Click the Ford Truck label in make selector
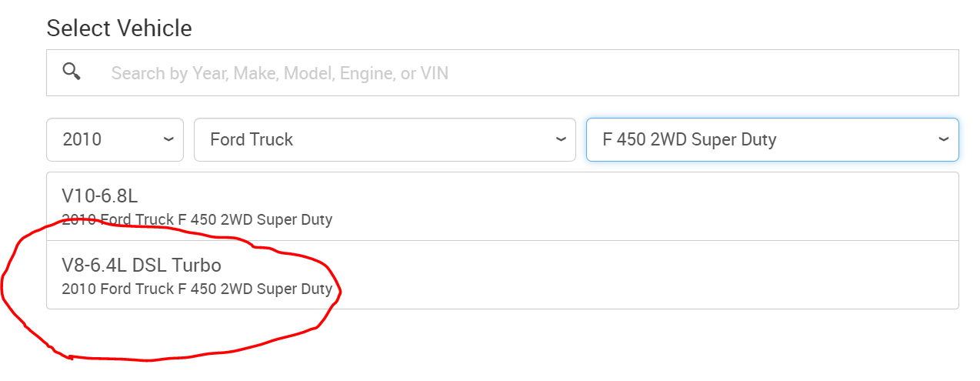This screenshot has height=381, width=980. pos(252,139)
